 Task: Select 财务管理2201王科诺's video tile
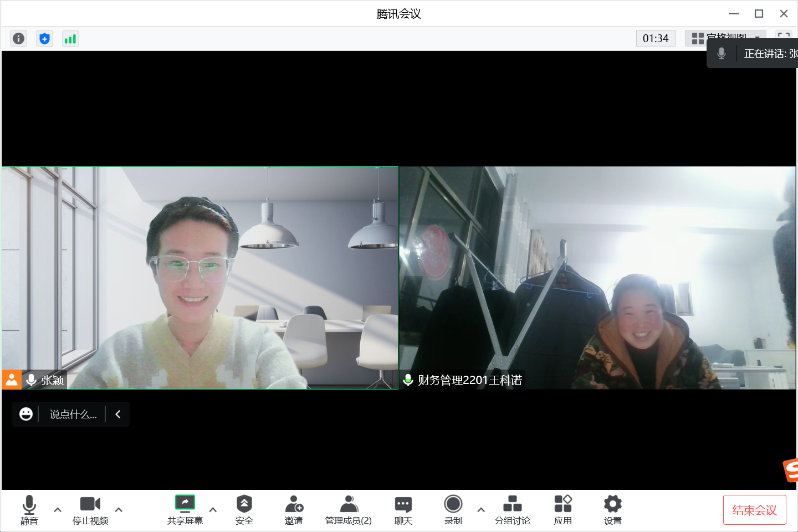click(x=597, y=278)
